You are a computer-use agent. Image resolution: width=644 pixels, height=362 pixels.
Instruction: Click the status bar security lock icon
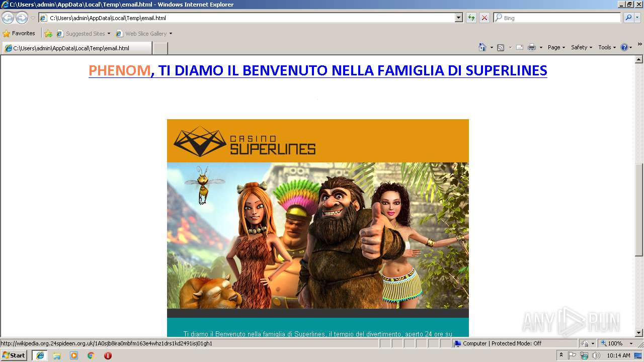(585, 343)
